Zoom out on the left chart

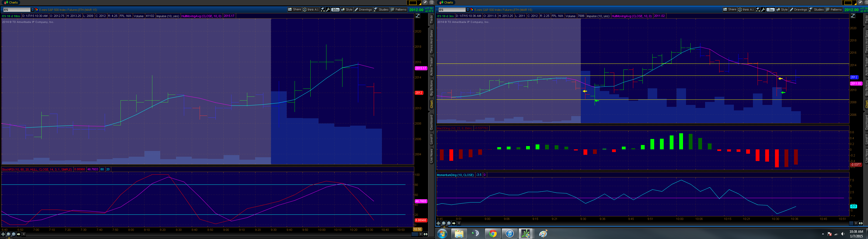14,234
